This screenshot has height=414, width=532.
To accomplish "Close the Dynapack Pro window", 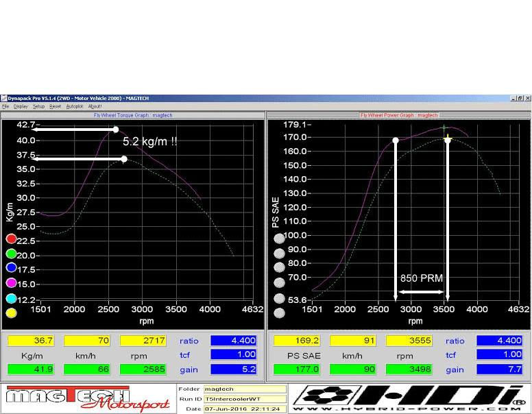I will point(528,99).
